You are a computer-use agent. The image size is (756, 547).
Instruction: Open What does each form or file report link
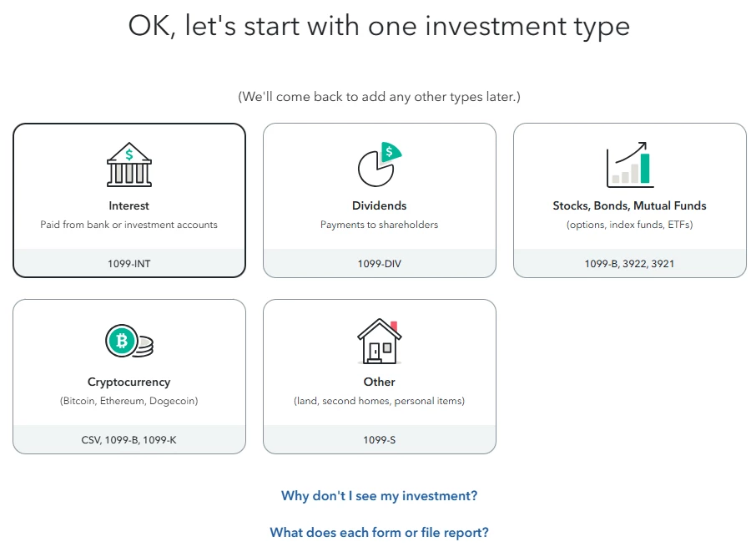[x=380, y=533]
